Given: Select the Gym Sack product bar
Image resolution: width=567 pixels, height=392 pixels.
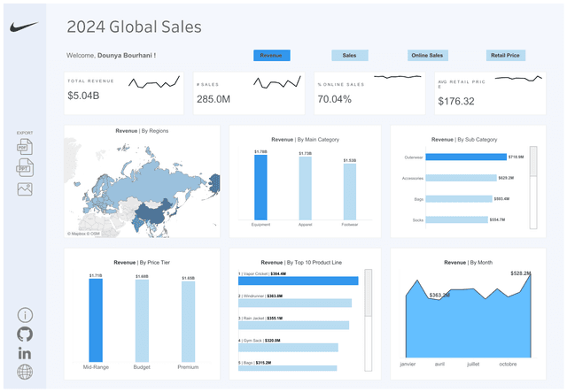Looking at the screenshot, I should [288, 348].
